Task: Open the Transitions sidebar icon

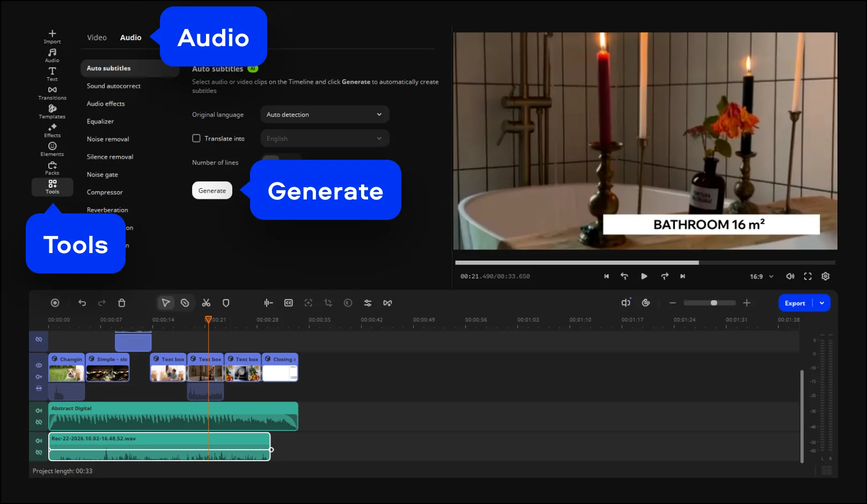Action: click(52, 93)
